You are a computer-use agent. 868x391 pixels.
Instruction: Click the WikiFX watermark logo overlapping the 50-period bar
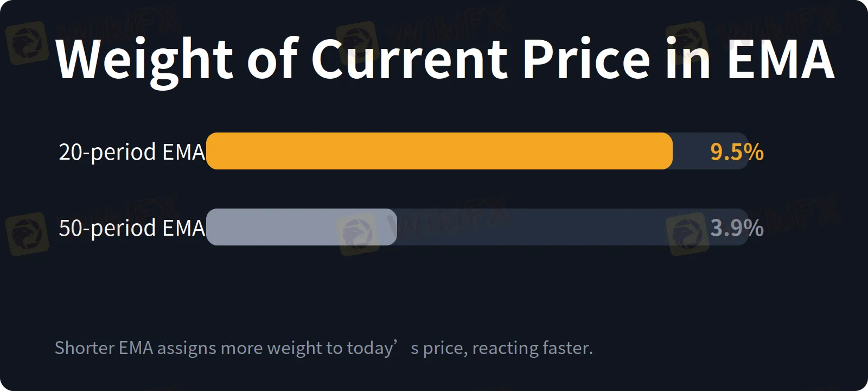coord(358,235)
